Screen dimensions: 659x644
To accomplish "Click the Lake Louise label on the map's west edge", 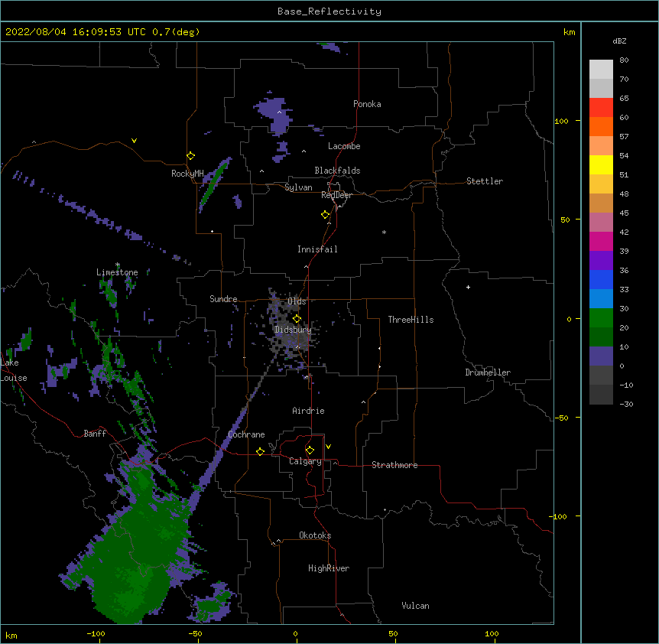I will (14, 370).
